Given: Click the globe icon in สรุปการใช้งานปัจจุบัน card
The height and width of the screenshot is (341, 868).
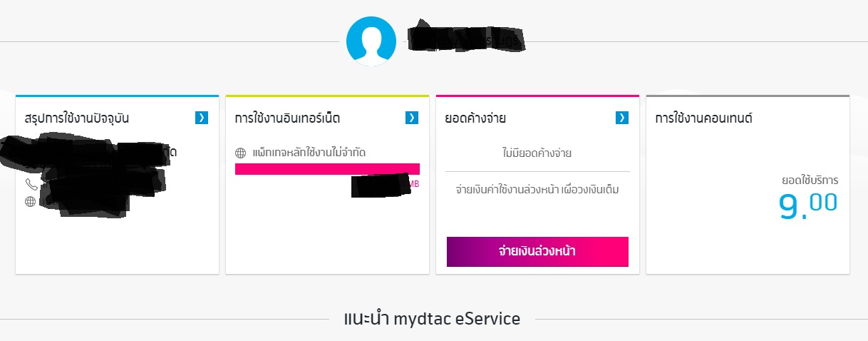Looking at the screenshot, I should click(x=30, y=202).
